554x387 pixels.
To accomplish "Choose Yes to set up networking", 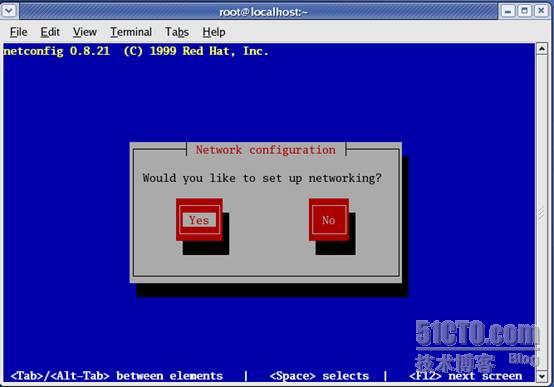I will coord(199,220).
